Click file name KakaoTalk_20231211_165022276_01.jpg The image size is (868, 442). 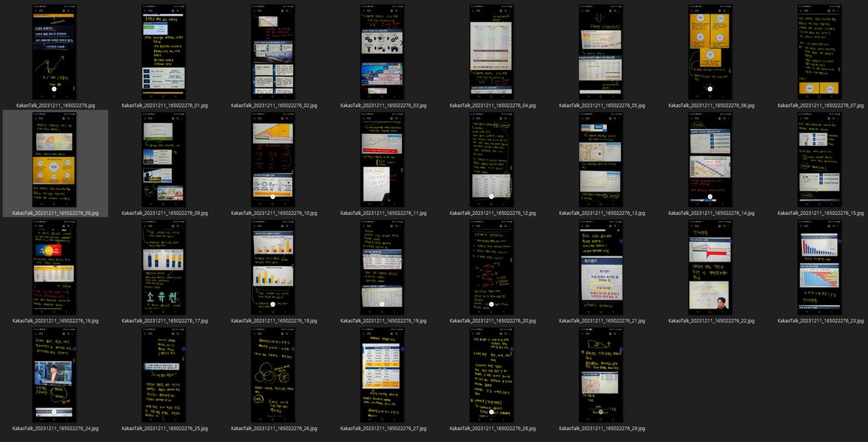click(165, 105)
